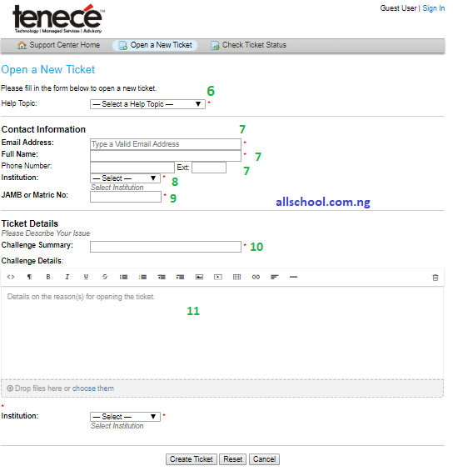453x476 pixels.
Task: Apply underline formatting in editor toolbar
Action: click(x=86, y=277)
